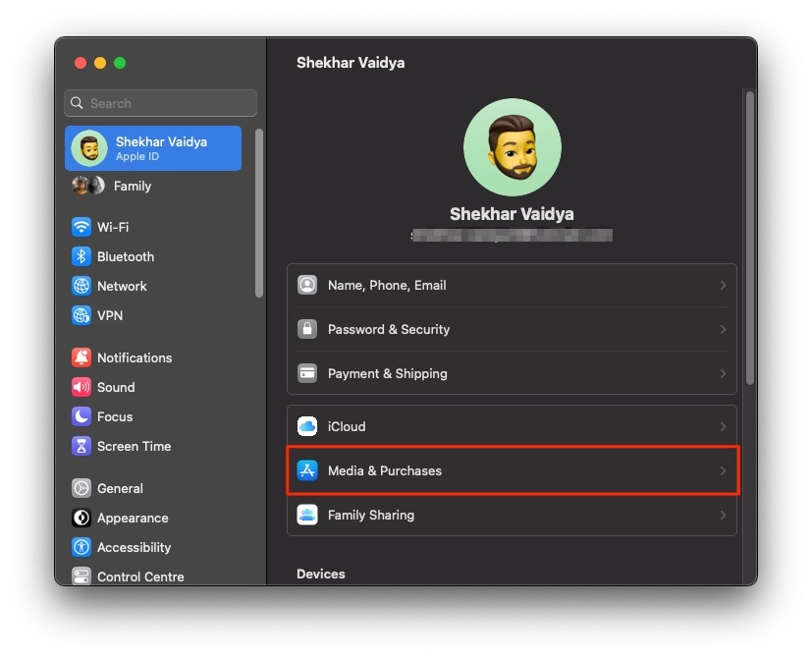Open Network settings label
The width and height of the screenshot is (812, 658).
122,286
